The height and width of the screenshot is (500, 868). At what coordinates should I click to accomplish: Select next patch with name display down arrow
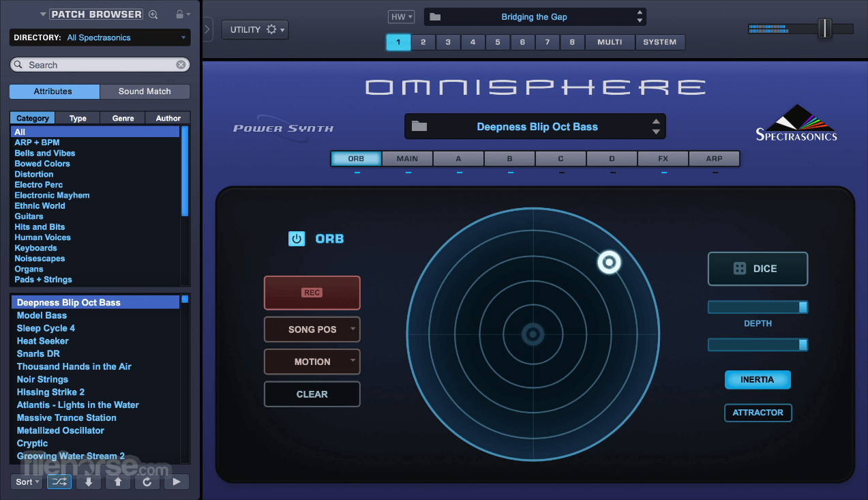click(x=656, y=132)
